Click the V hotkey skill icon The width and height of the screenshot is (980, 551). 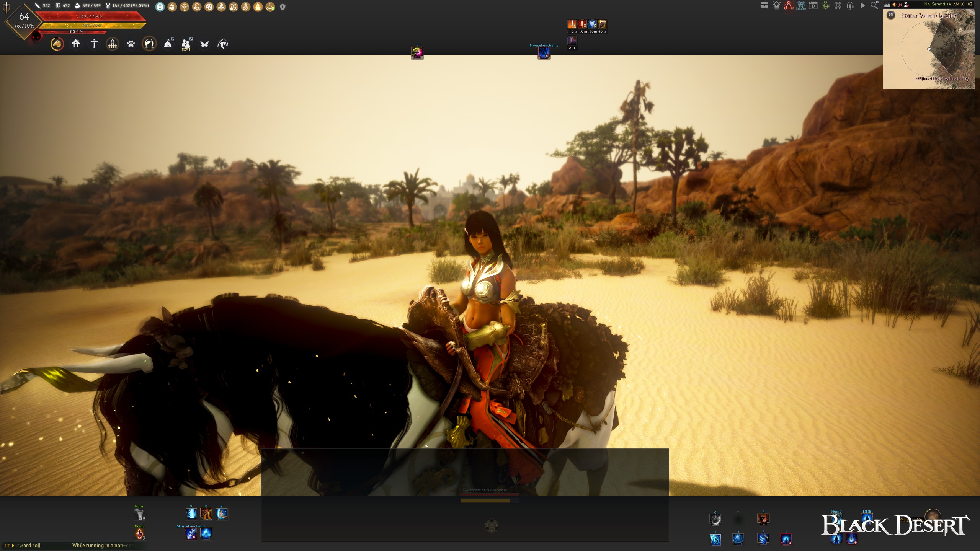191,514
